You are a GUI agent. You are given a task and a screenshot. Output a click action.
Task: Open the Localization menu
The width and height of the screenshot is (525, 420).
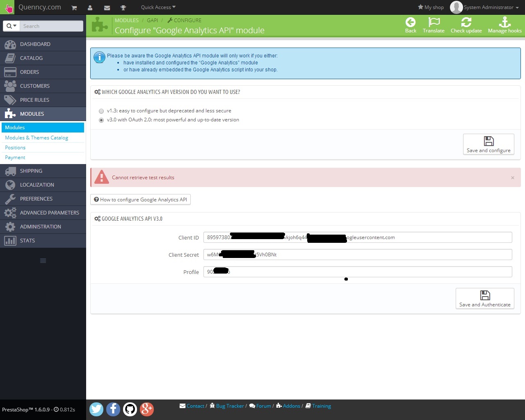click(43, 185)
